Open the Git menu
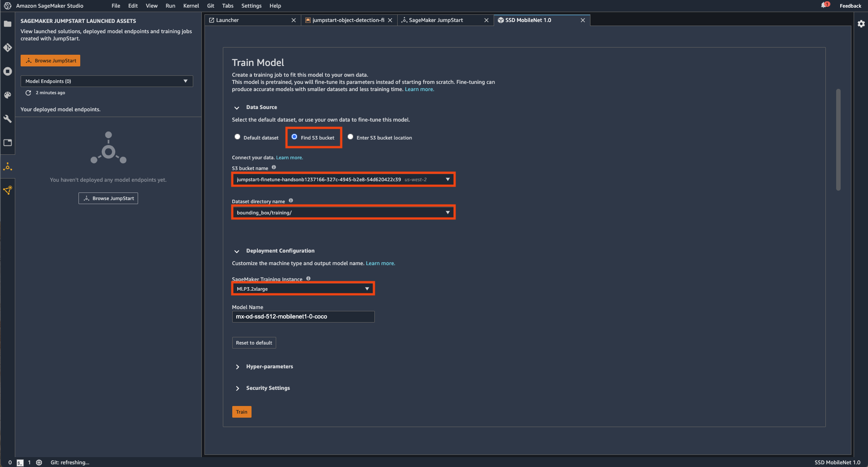The image size is (868, 467). [x=211, y=6]
